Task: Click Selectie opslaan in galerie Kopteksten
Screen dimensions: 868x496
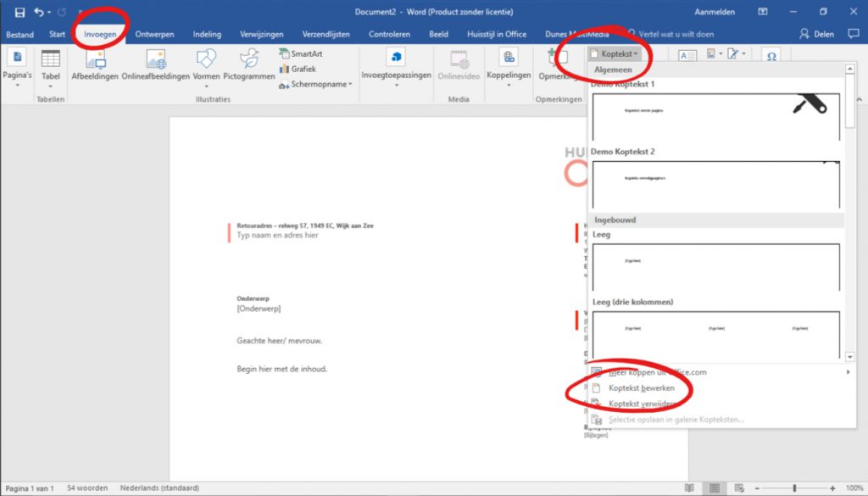Action: [721, 420]
